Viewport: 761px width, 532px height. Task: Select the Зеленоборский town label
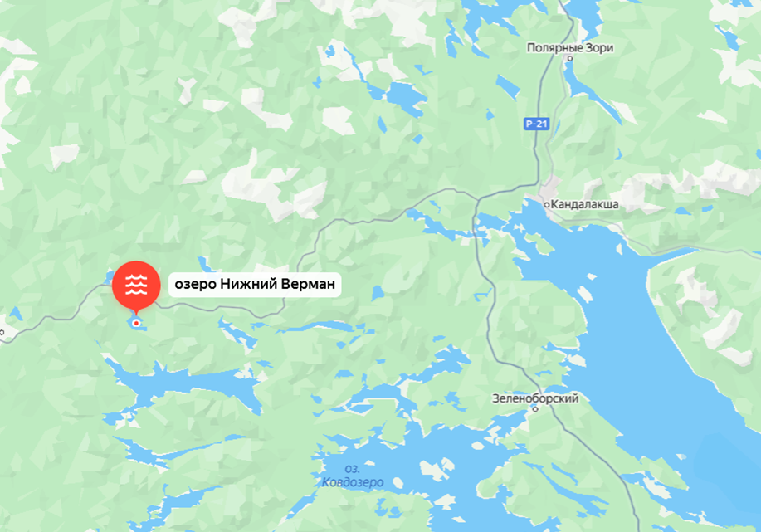pyautogui.click(x=535, y=398)
